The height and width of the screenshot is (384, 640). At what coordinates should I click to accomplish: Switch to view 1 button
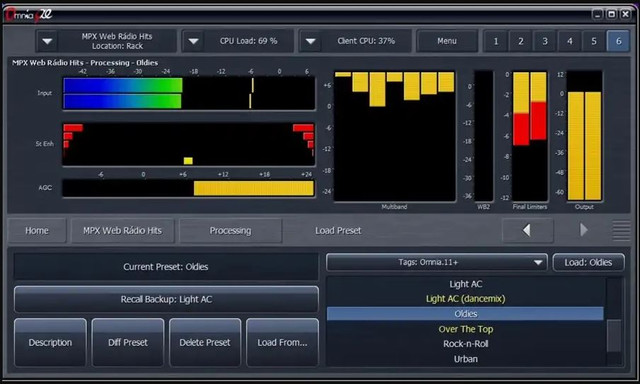(x=496, y=41)
